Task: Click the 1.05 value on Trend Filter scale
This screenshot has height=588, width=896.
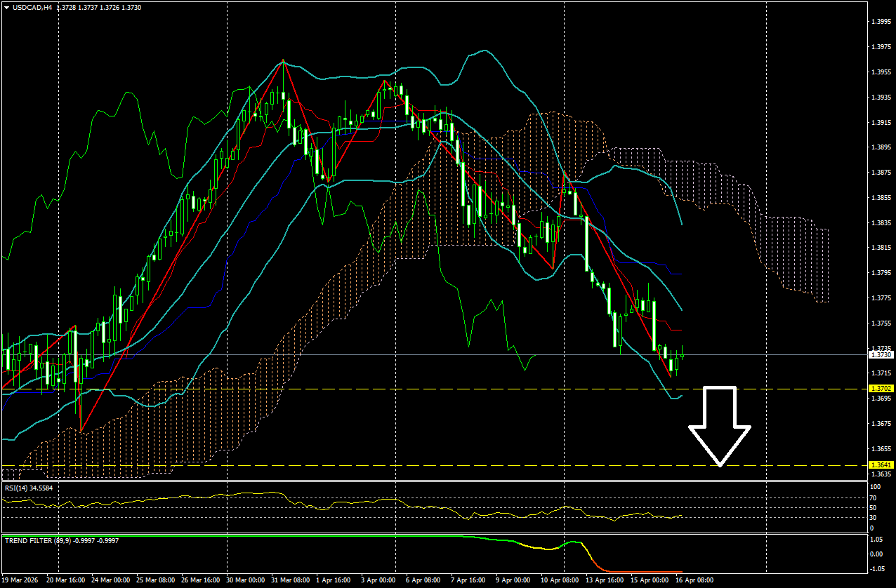Action: [x=876, y=540]
